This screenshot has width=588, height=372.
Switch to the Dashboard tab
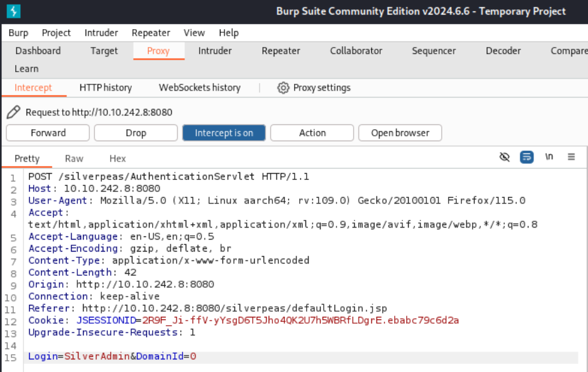tap(38, 51)
